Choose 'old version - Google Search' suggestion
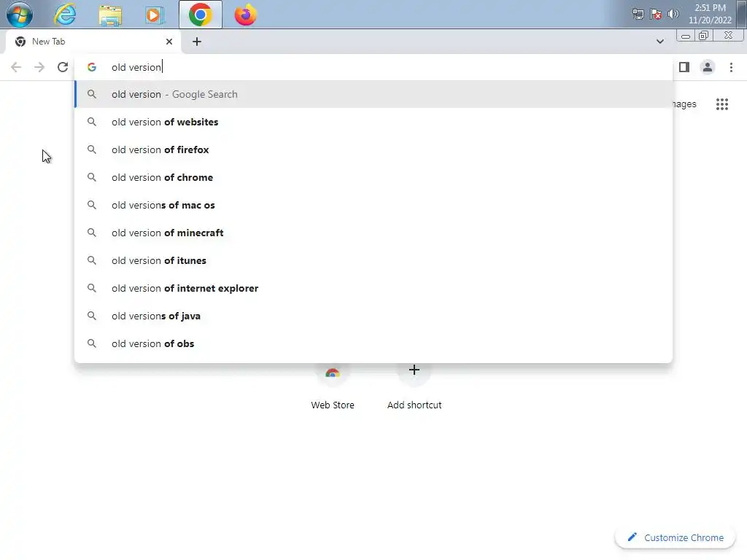The height and width of the screenshot is (560, 747). click(x=373, y=94)
